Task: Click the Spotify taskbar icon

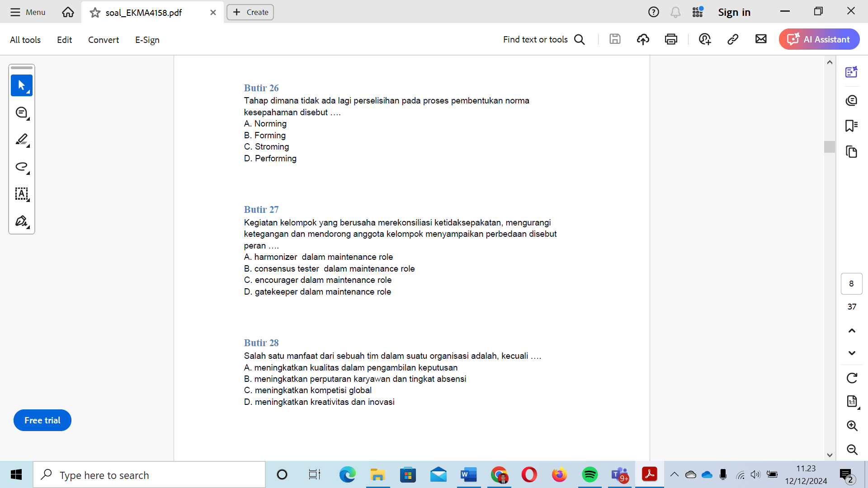Action: pyautogui.click(x=590, y=475)
